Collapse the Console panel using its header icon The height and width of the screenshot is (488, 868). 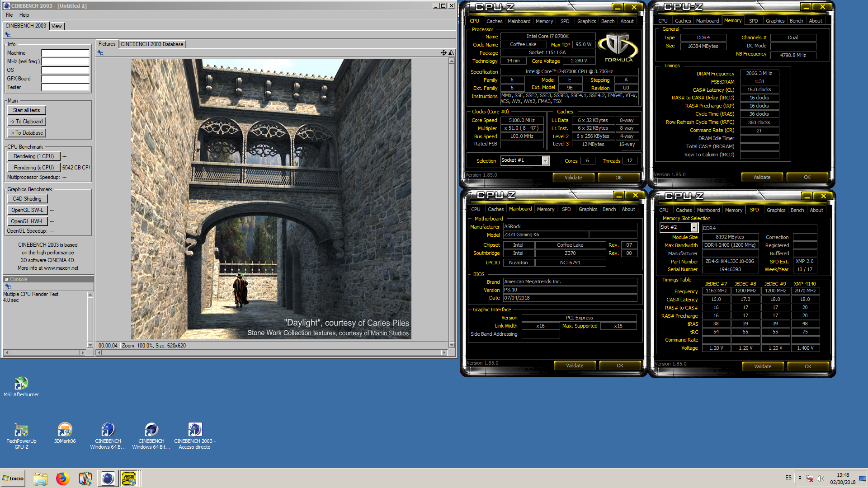click(x=7, y=279)
